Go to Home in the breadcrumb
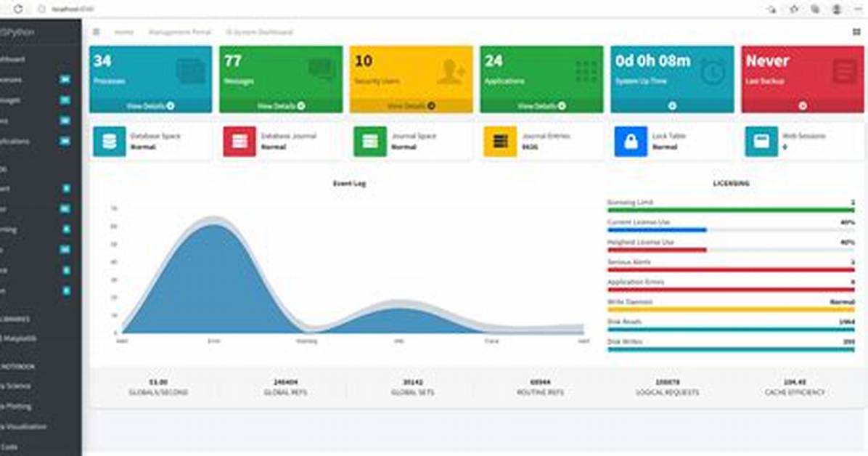The width and height of the screenshot is (868, 456). [x=124, y=32]
